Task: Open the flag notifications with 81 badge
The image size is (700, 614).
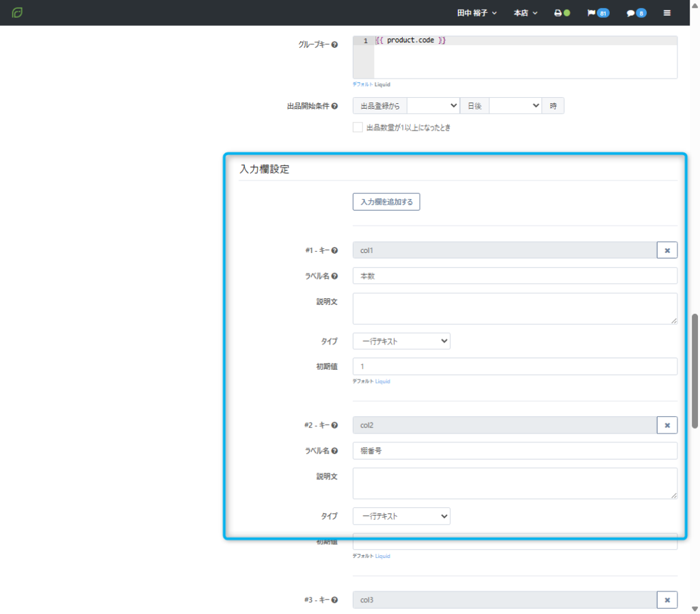Action: pos(597,13)
